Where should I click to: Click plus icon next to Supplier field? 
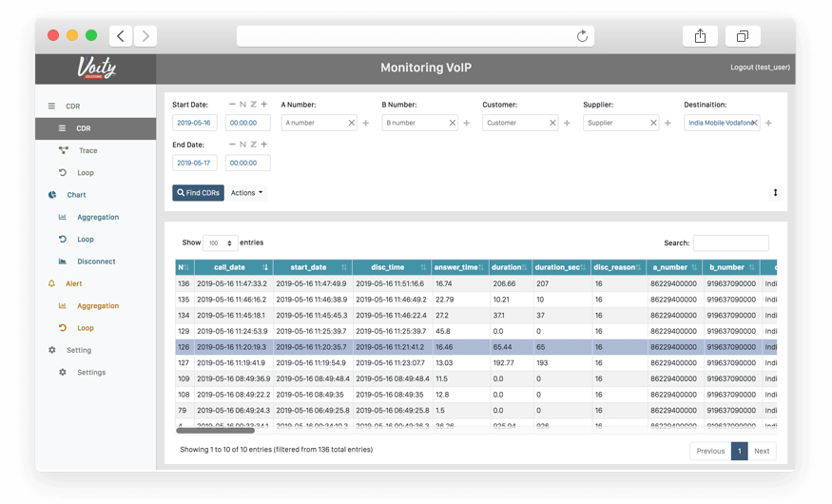pos(668,123)
